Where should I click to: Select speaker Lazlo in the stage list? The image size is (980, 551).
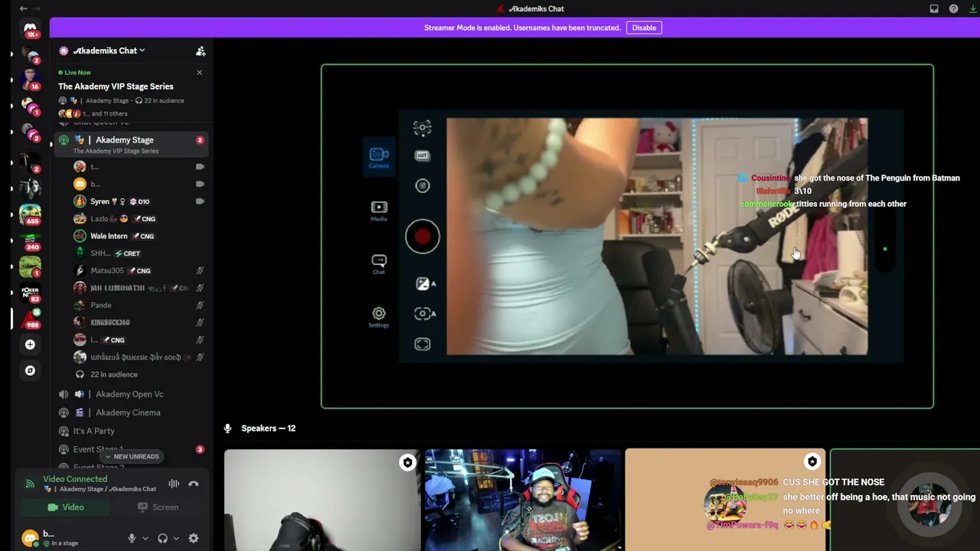click(139, 219)
